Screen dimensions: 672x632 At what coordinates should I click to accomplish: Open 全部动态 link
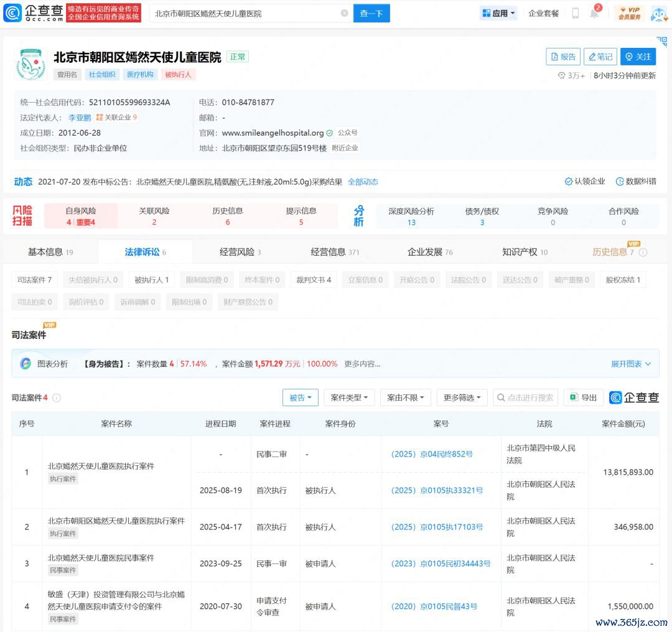click(x=363, y=182)
